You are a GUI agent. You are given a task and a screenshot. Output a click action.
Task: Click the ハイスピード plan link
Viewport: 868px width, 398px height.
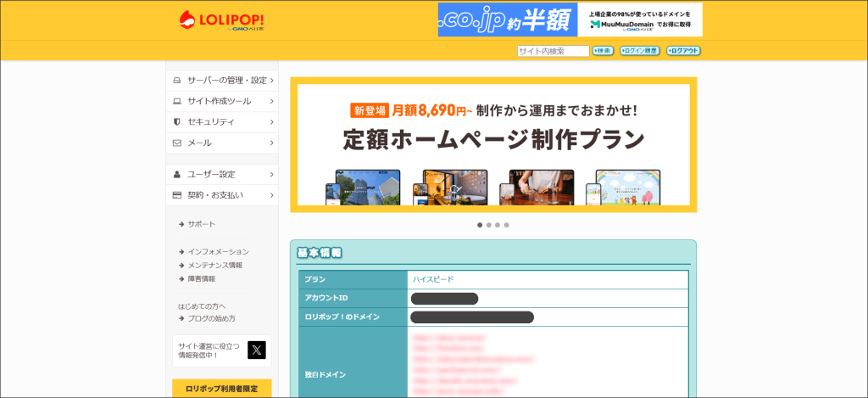coord(433,279)
